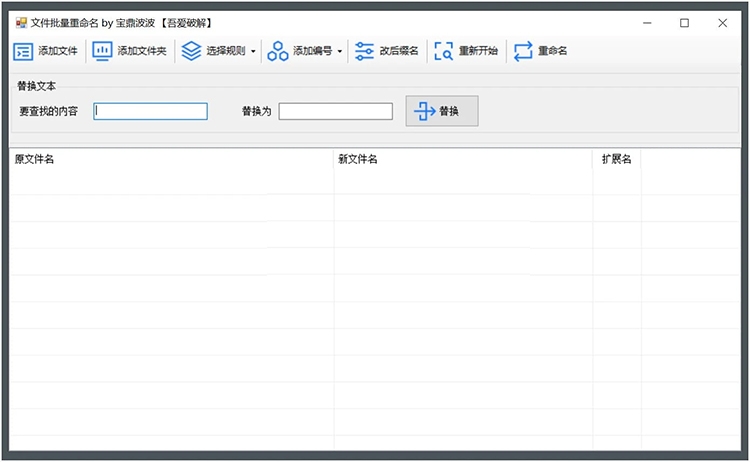Click the 重新开始 (restart) icon
750x462 pixels.
pos(443,51)
